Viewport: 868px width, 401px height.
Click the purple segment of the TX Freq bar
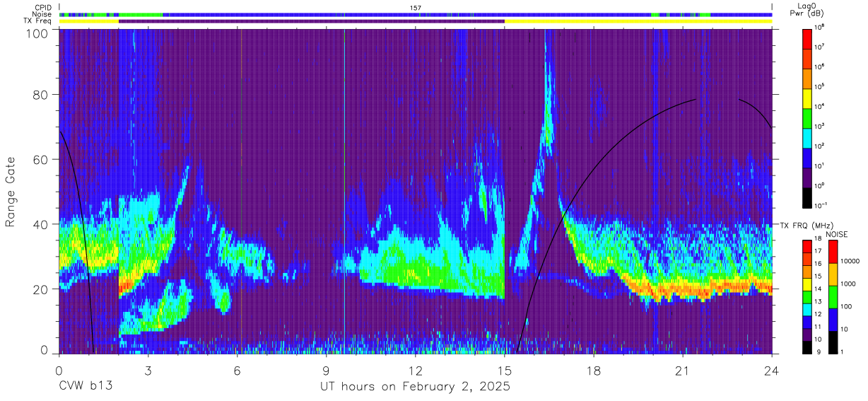312,21
